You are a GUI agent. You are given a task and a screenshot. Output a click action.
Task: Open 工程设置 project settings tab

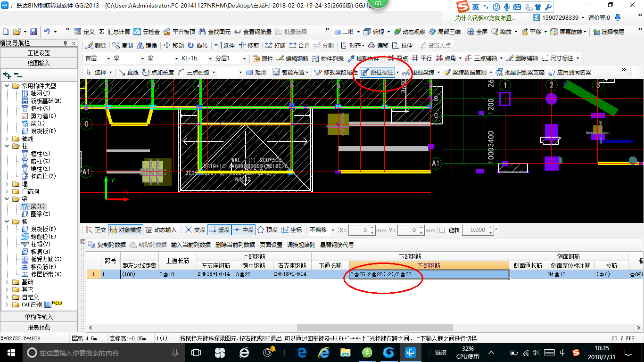pyautogui.click(x=39, y=53)
